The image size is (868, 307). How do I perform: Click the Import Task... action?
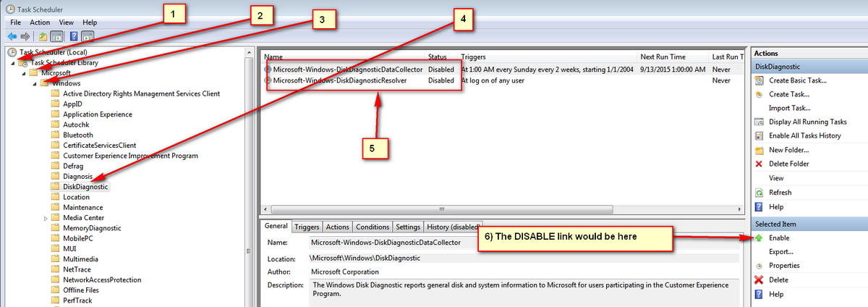tap(789, 108)
